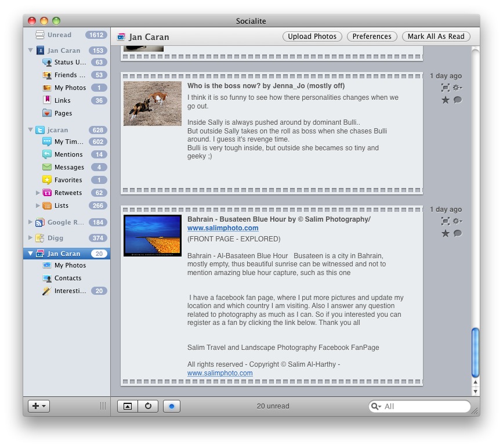Expand the Retweets folder
This screenshot has width=503, height=448.
[x=38, y=193]
